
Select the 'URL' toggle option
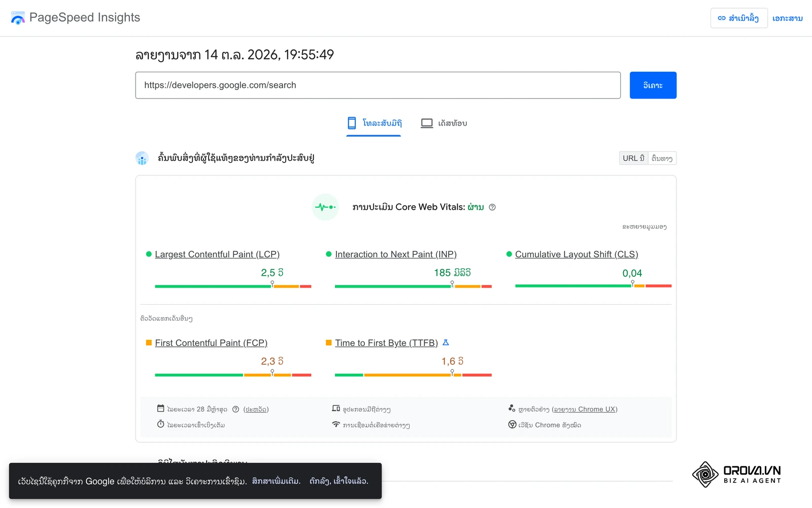(x=633, y=158)
